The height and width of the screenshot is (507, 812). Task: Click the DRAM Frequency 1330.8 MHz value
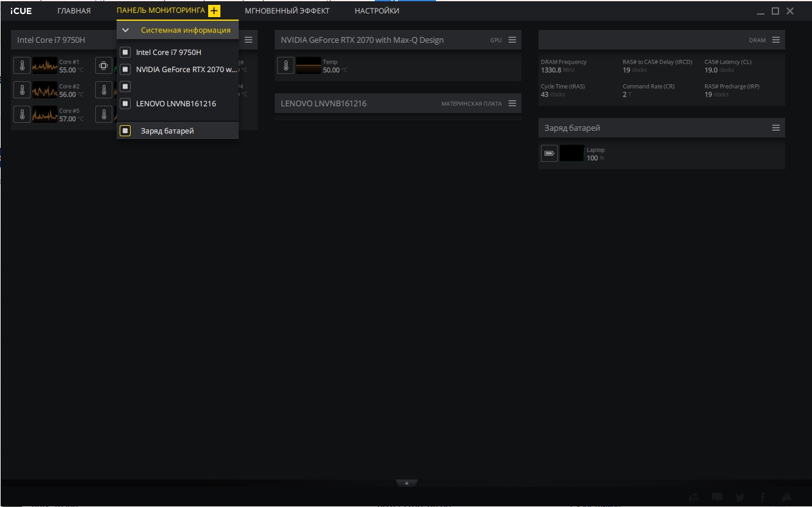(x=558, y=70)
